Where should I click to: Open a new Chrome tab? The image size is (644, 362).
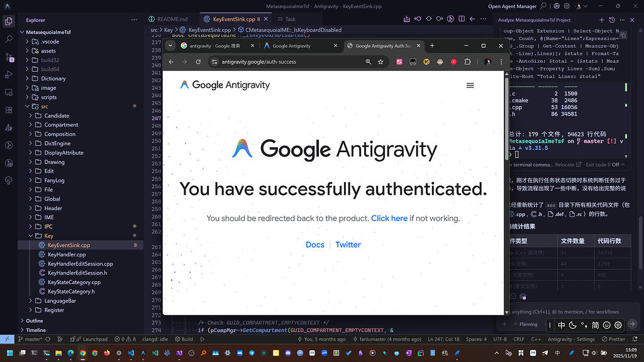[432, 45]
